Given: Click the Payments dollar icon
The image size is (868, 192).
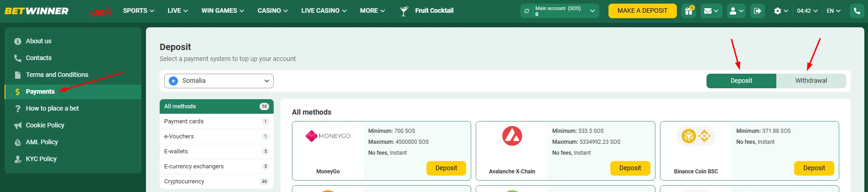Looking at the screenshot, I should 18,92.
